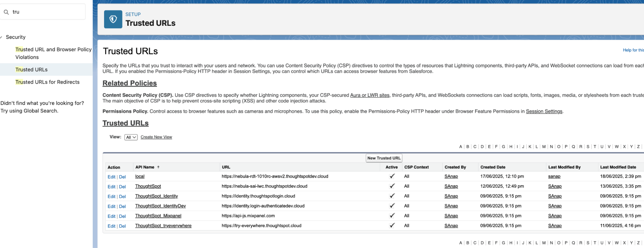The image size is (644, 248).
Task: Open the View dropdown set to All
Action: pyautogui.click(x=131, y=137)
